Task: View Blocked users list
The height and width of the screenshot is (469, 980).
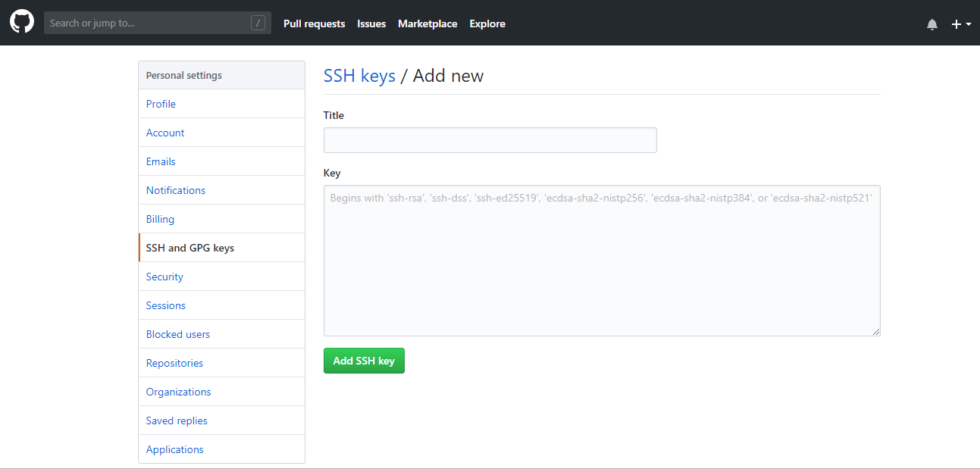Action: click(x=177, y=334)
